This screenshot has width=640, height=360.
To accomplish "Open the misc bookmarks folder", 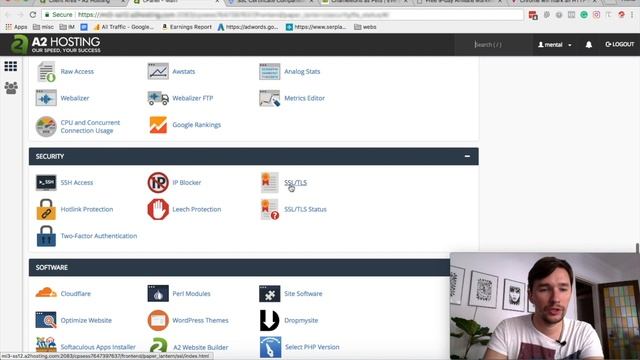I will [43, 27].
